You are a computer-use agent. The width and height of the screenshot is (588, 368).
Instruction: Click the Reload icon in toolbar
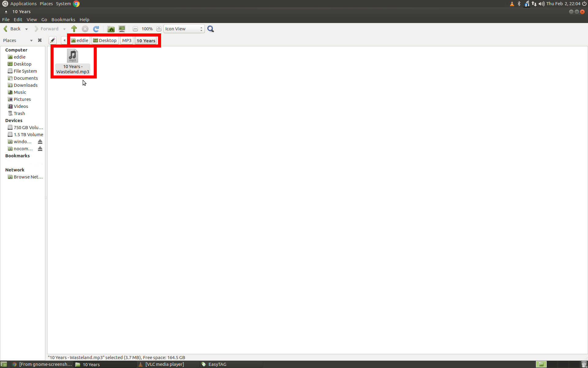[x=96, y=29]
